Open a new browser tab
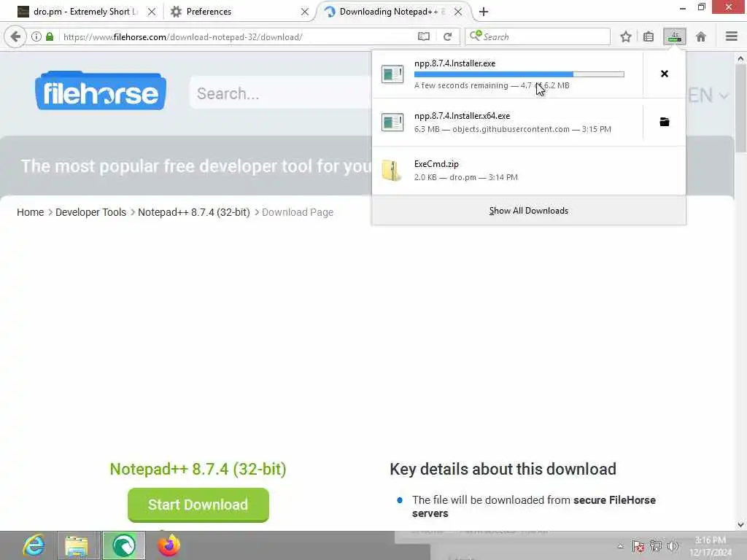 click(x=484, y=12)
